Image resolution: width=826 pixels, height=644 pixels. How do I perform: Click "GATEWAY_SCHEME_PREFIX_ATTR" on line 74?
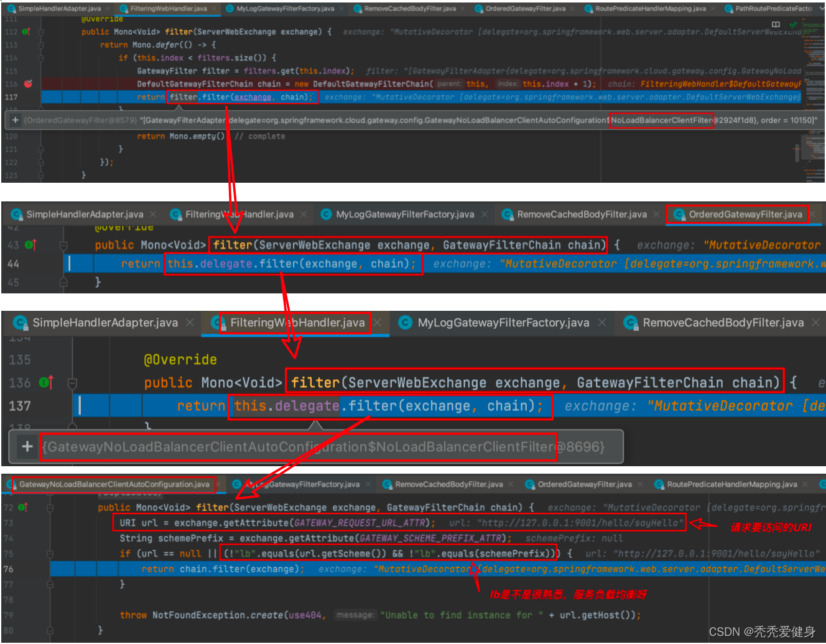430,538
